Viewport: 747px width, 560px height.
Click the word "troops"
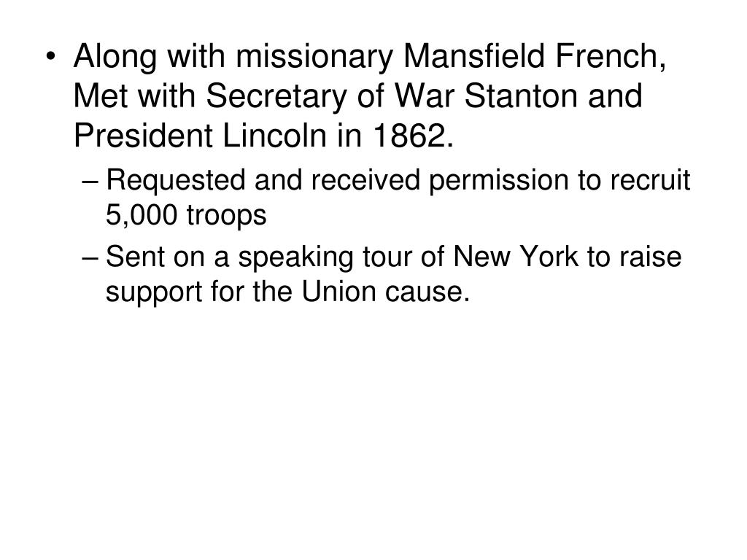pyautogui.click(x=226, y=216)
